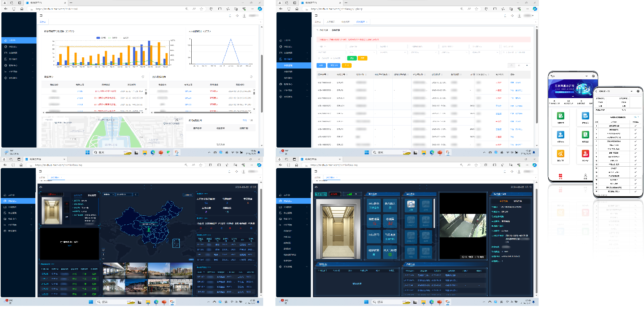Refresh the left alarm table on the chart dashboard
Image resolution: width=644 pixels, height=312 pixels.
[x=143, y=77]
